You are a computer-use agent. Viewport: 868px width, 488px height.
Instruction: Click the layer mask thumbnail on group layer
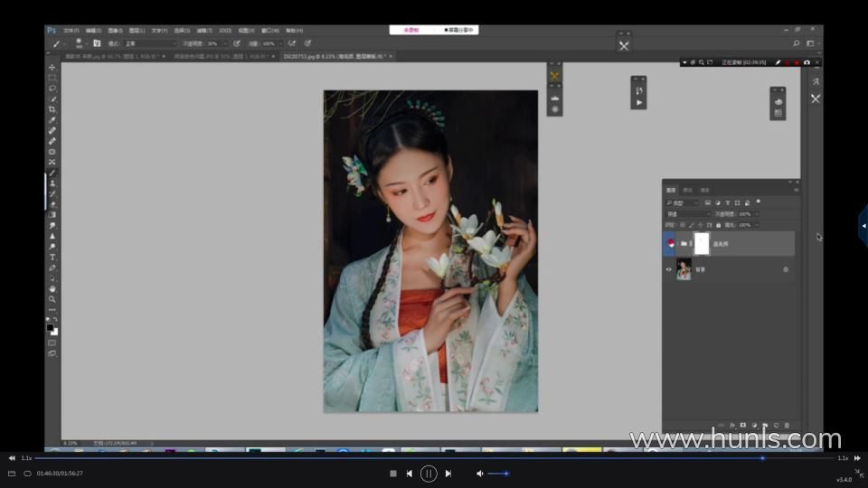[701, 243]
